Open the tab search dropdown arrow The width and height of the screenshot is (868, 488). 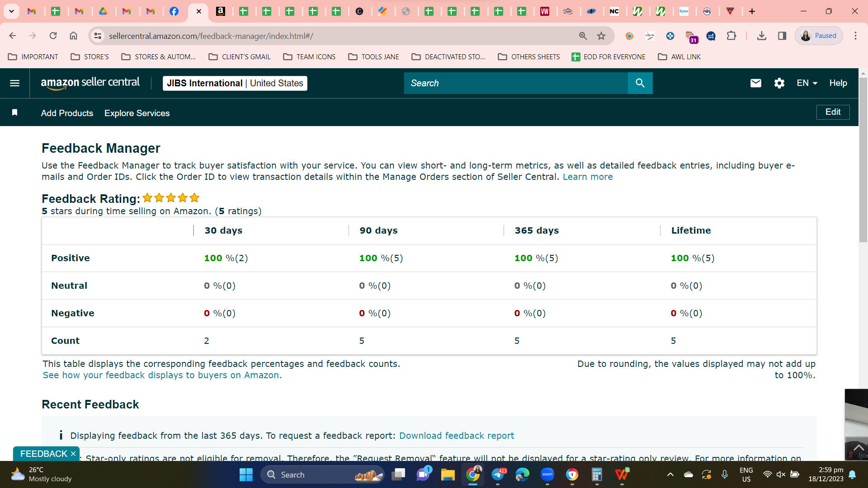point(11,11)
